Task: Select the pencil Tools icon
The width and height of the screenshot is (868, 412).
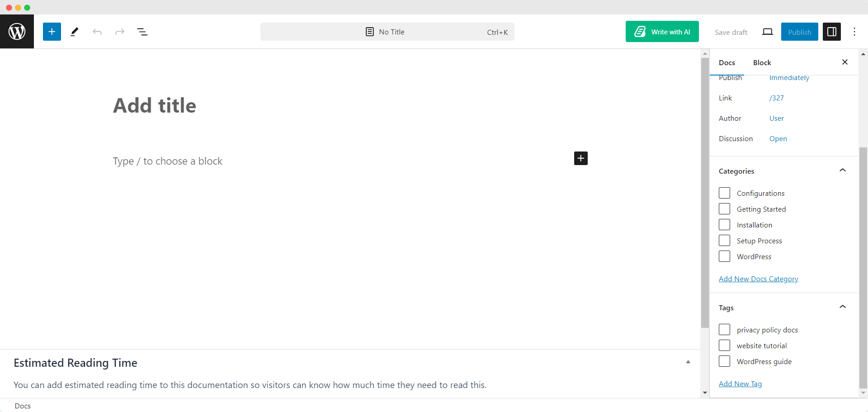Action: (x=75, y=32)
